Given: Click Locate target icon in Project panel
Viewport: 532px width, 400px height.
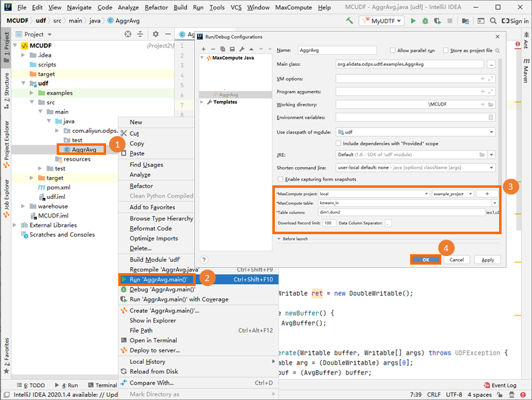Looking at the screenshot, I should (128, 35).
